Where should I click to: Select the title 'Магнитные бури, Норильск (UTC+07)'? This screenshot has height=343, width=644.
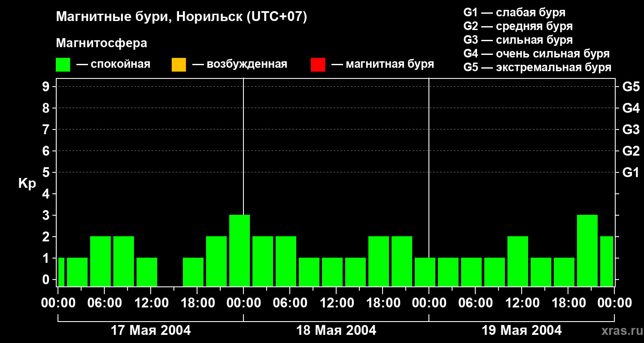coord(182,17)
